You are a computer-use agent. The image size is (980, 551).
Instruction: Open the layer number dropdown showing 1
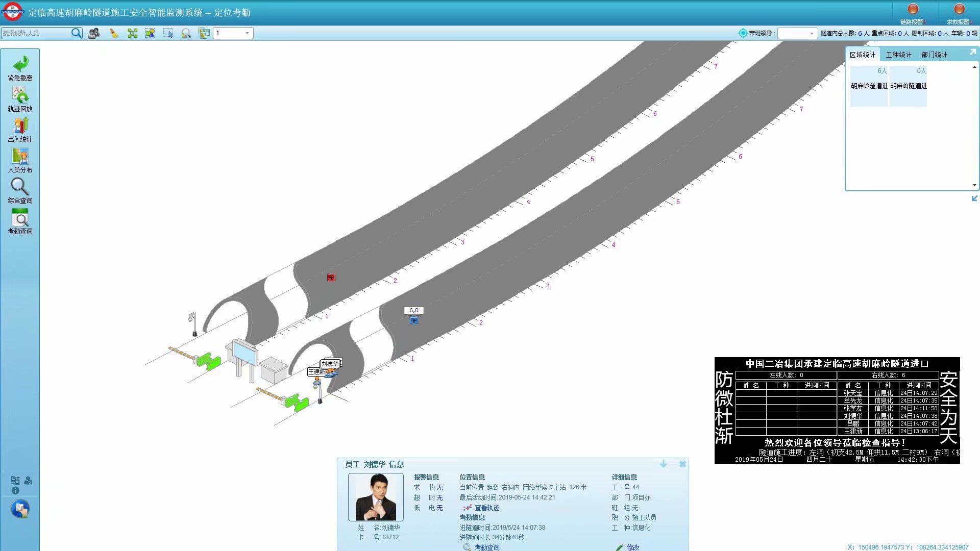pos(247,33)
